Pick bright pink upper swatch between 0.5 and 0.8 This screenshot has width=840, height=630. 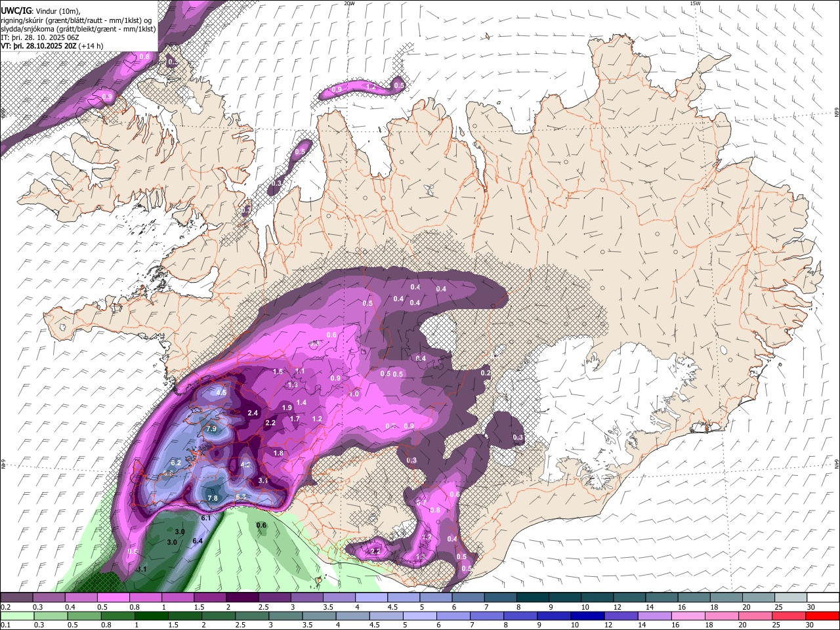[114, 597]
